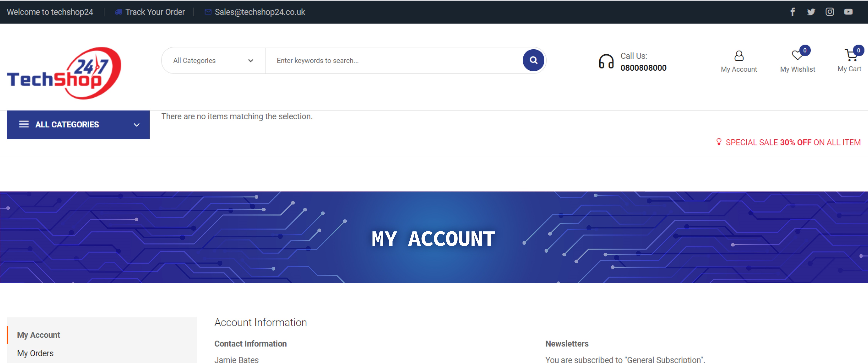Open the Instagram social icon
This screenshot has height=363, width=868.
(829, 12)
